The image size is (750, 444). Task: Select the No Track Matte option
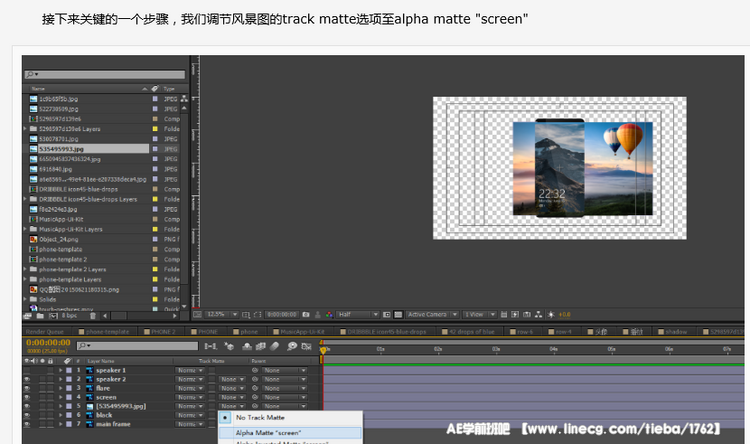290,418
